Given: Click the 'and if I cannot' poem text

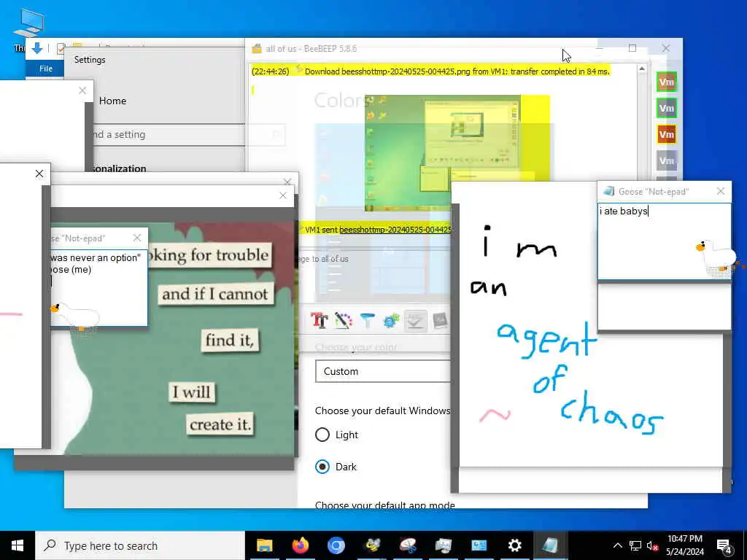Looking at the screenshot, I should pyautogui.click(x=215, y=295).
